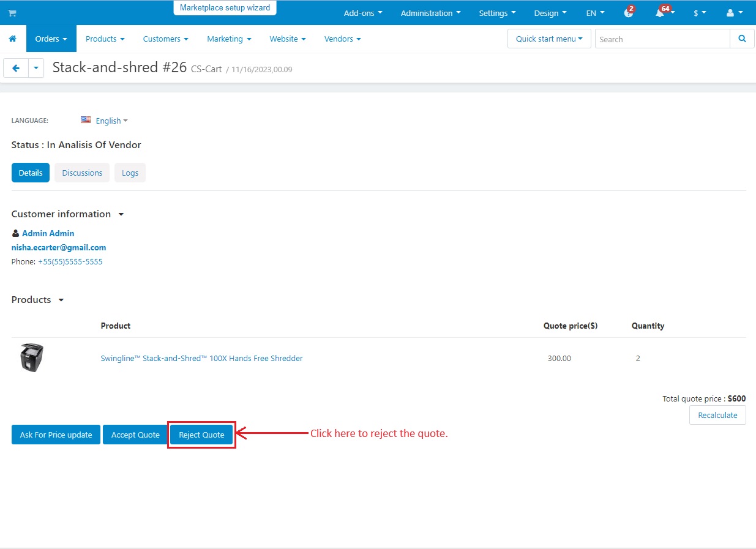Screen dimensions: 756x549
Task: Focus the Search input field
Action: click(662, 39)
